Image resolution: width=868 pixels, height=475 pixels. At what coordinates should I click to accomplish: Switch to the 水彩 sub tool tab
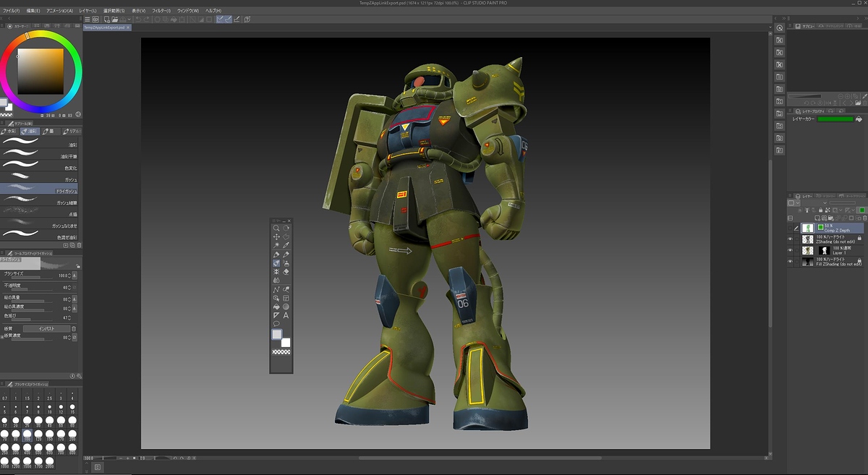point(10,132)
